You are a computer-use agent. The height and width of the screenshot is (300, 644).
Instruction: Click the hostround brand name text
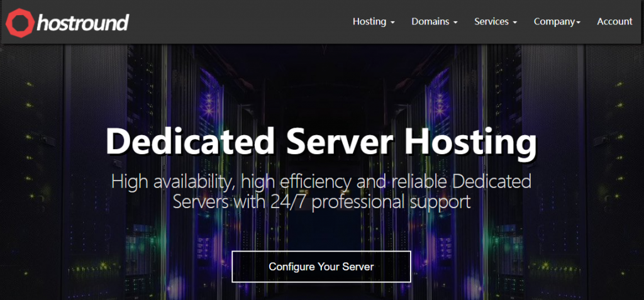point(83,23)
